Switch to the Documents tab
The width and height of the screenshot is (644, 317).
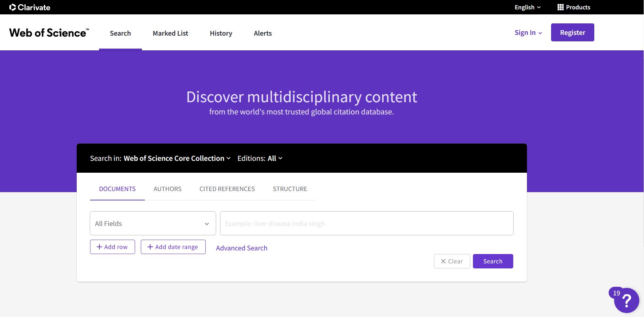pyautogui.click(x=117, y=189)
